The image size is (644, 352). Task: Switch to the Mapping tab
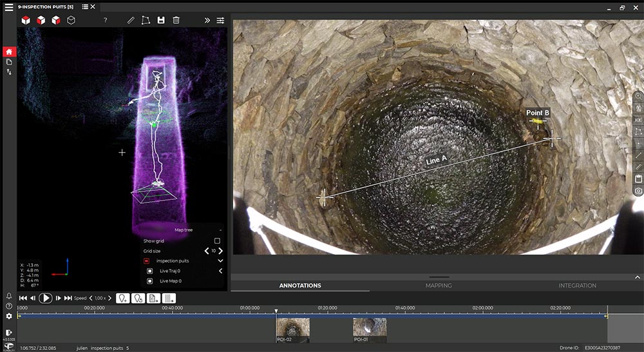[x=439, y=286]
